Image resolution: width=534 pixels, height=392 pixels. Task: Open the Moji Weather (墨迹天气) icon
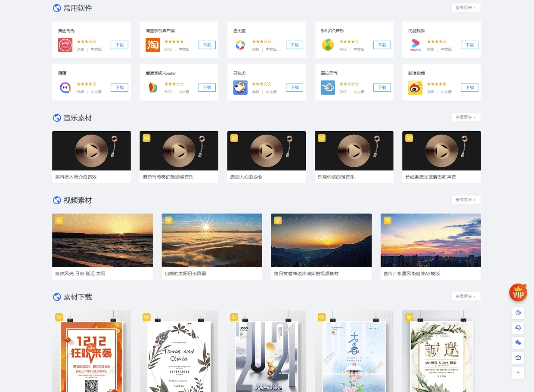point(328,87)
